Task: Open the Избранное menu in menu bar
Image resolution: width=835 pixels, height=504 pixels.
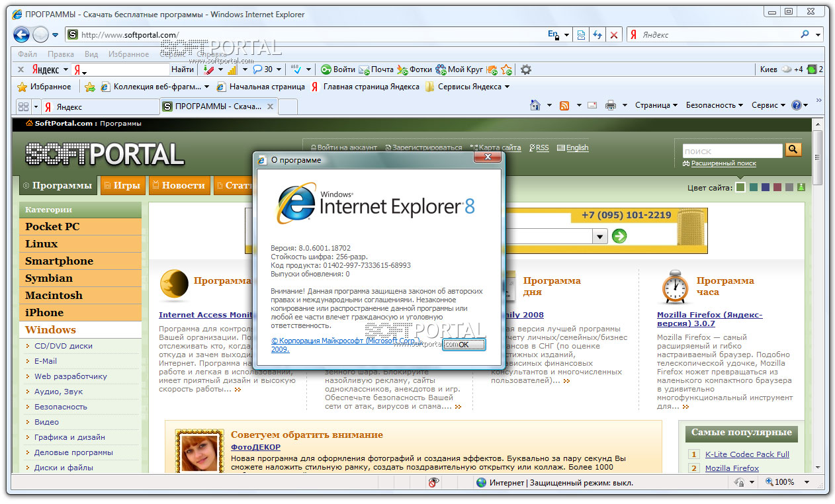Action: (128, 54)
